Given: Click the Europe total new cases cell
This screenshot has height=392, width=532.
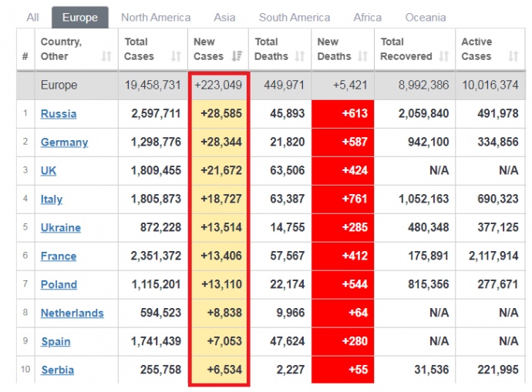Looking at the screenshot, I should pyautogui.click(x=218, y=85).
